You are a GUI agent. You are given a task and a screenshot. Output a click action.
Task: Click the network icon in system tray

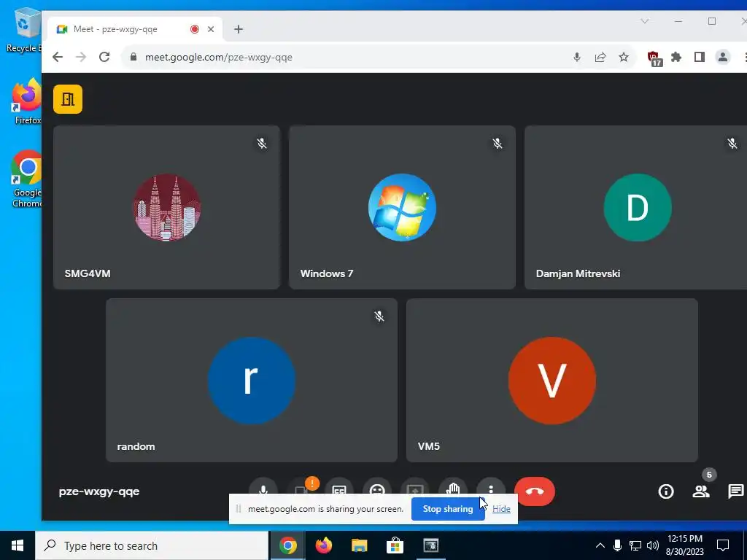[x=635, y=545]
